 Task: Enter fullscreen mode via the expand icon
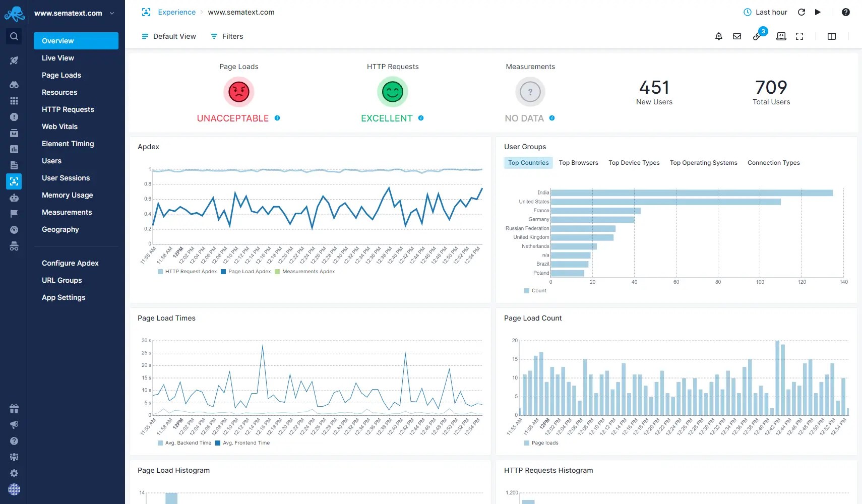pos(799,36)
